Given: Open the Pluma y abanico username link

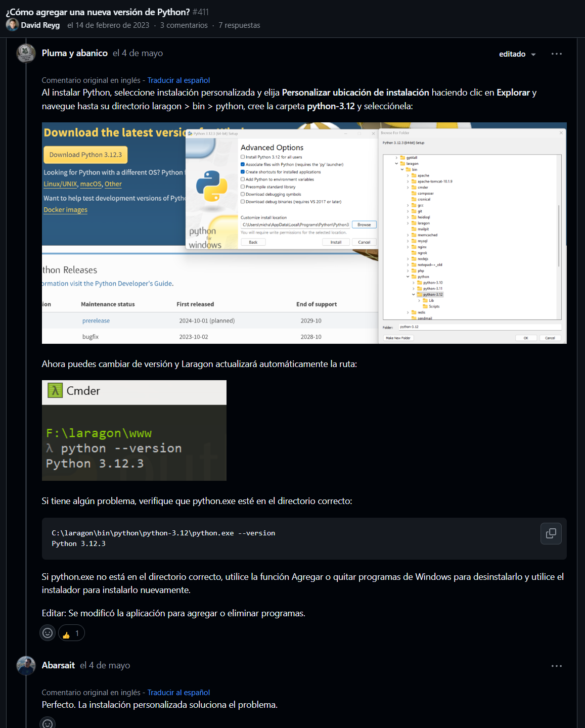Looking at the screenshot, I should pyautogui.click(x=74, y=53).
